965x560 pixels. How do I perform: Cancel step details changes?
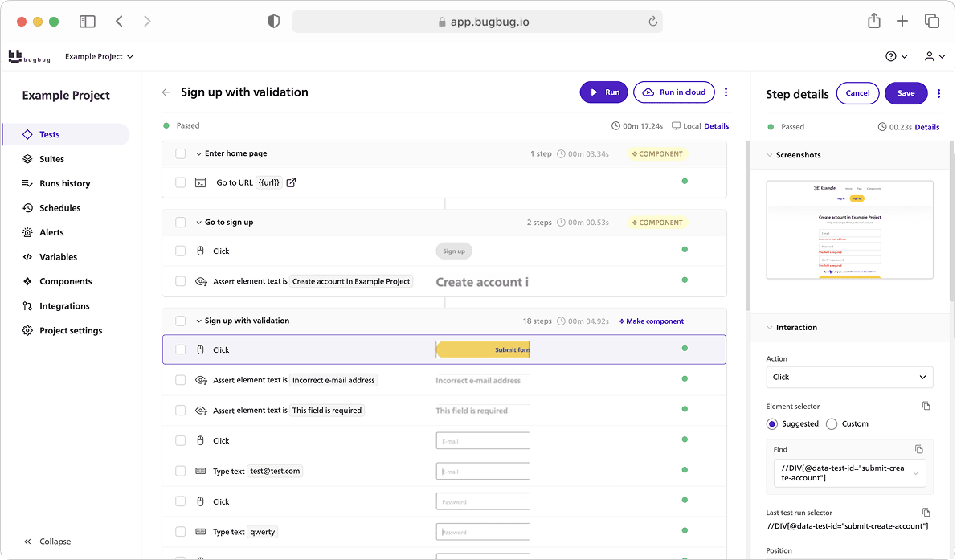[x=857, y=93]
